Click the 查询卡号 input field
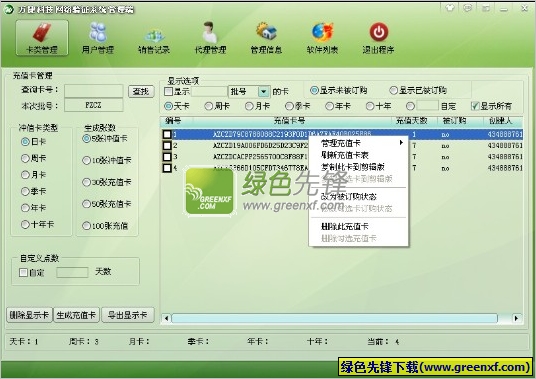 94,91
